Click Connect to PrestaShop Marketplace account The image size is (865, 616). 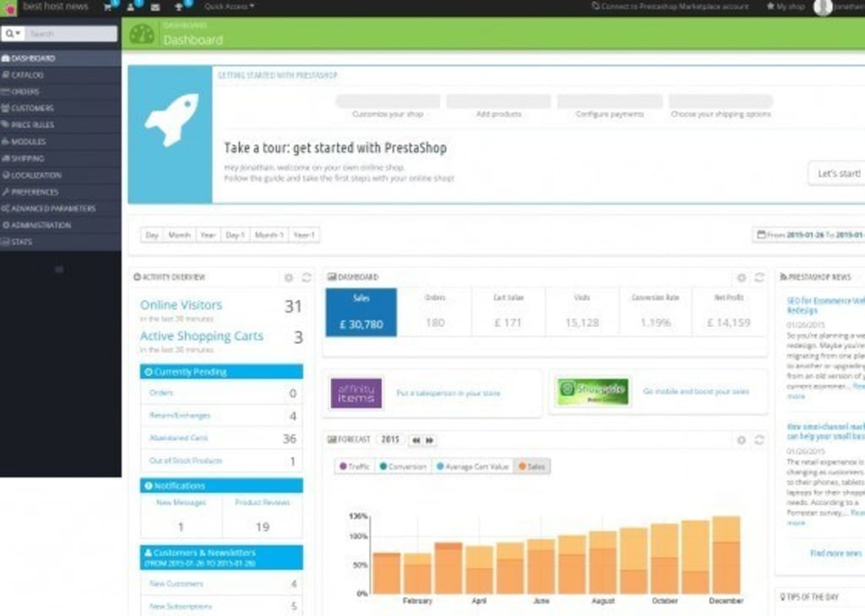[670, 7]
